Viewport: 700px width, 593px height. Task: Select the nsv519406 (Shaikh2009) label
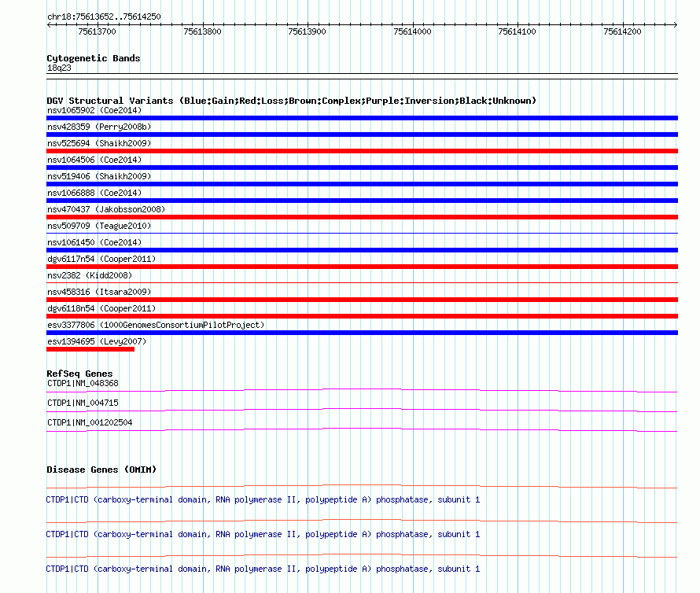pos(99,176)
